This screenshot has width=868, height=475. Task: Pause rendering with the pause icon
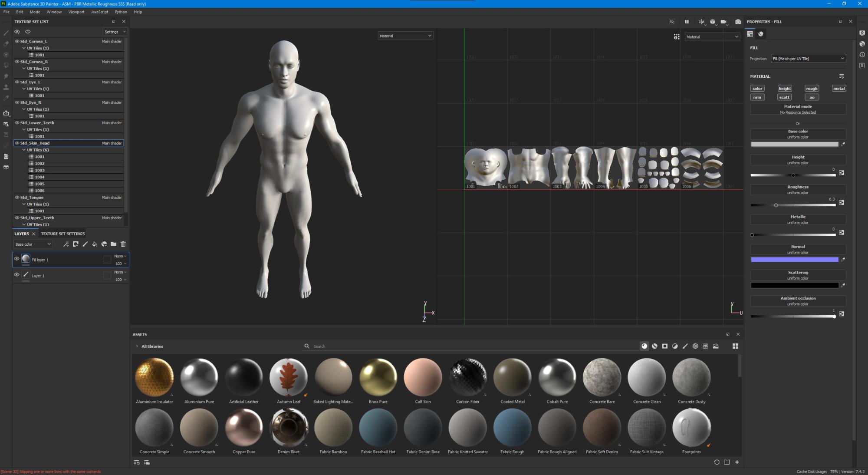tap(687, 22)
